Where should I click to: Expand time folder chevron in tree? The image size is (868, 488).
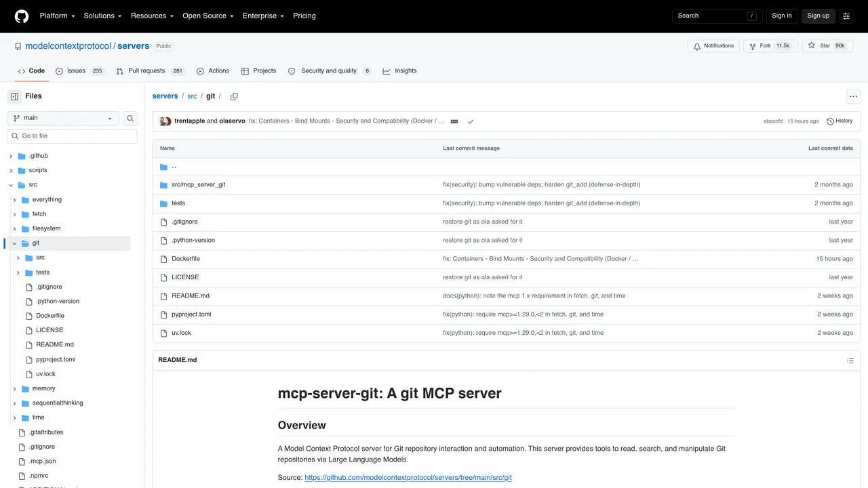[x=14, y=418]
